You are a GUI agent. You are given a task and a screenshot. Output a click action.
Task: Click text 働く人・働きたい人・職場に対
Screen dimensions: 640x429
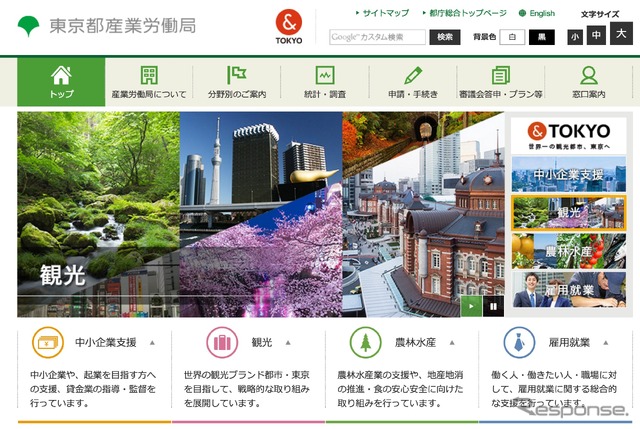click(x=554, y=375)
